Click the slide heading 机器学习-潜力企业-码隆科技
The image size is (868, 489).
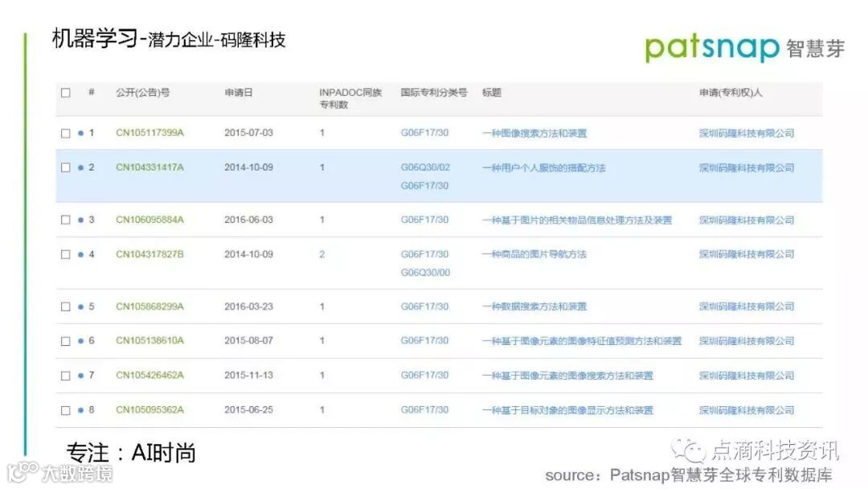168,39
